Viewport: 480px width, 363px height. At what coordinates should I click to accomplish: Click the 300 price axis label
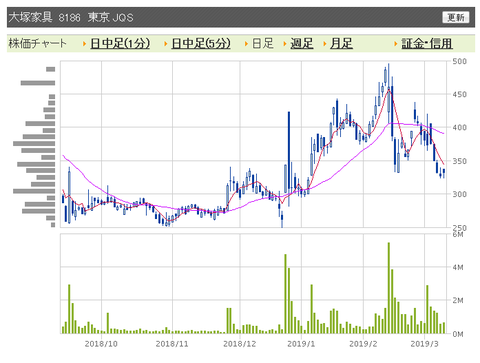(459, 194)
